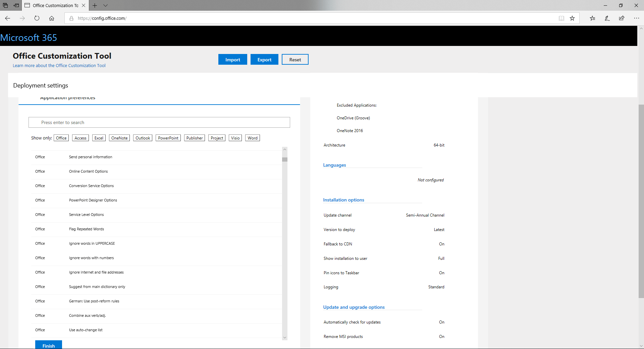Filter preferences by Outlook

(x=143, y=138)
